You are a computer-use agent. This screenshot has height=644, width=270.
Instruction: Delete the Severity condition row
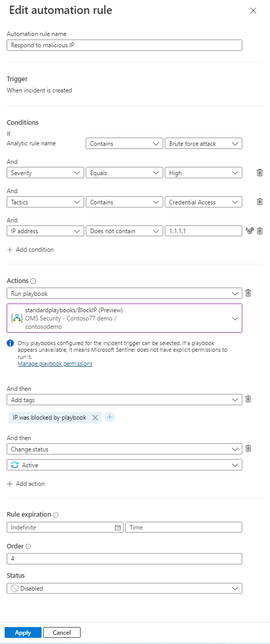(x=260, y=173)
